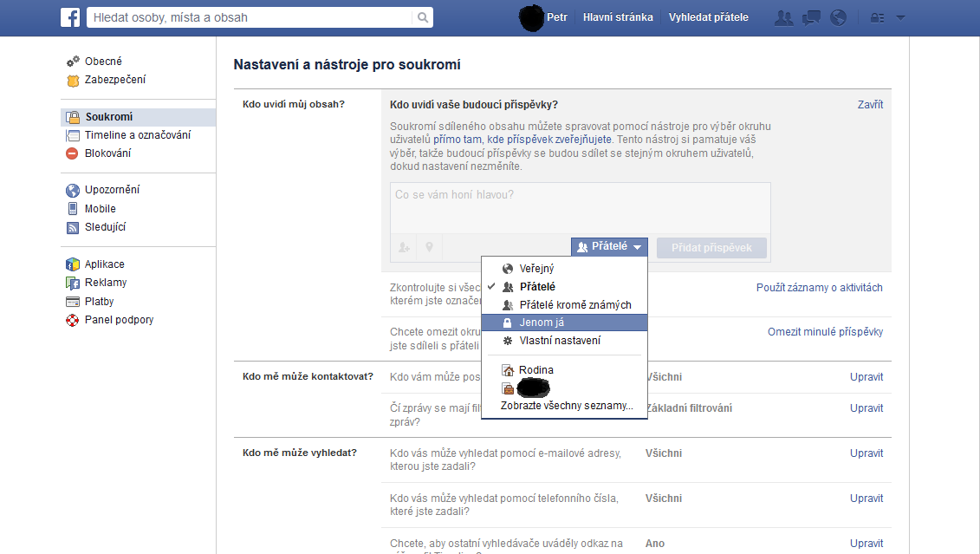This screenshot has width=980, height=554.
Task: Click Použít záznamy o aktivitách link
Action: coord(820,288)
